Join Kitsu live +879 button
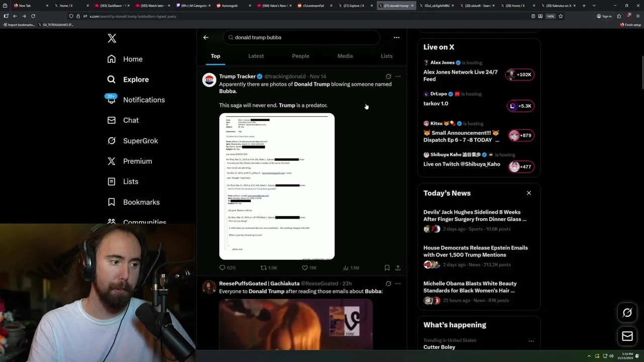644x362 pixels. [520, 135]
